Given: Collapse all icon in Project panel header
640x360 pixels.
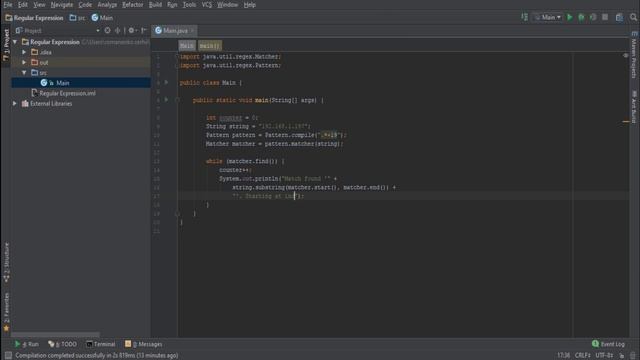Looking at the screenshot, I should click(x=118, y=31).
